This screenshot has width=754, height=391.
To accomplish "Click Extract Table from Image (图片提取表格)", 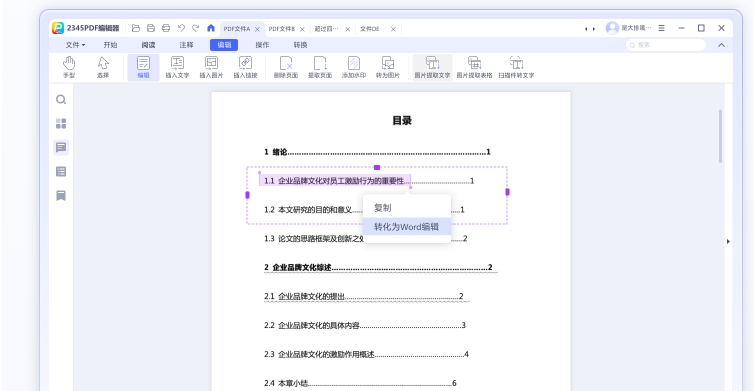I will point(474,67).
